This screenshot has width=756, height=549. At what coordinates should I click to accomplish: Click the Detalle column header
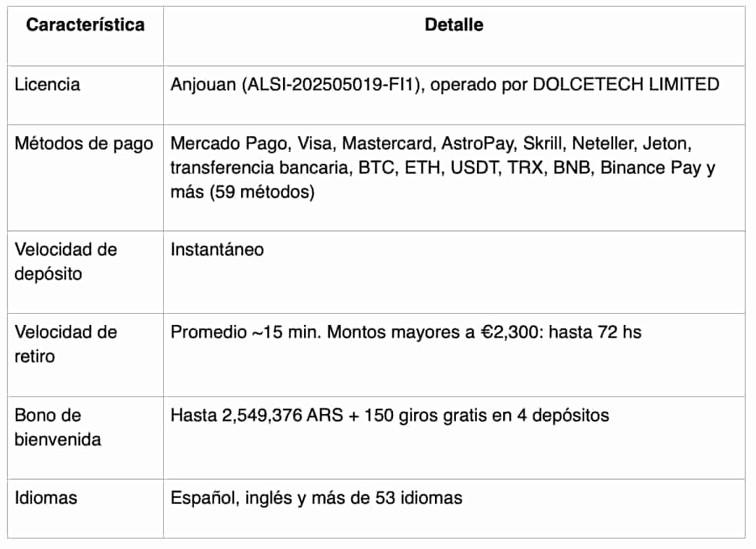pyautogui.click(x=454, y=26)
